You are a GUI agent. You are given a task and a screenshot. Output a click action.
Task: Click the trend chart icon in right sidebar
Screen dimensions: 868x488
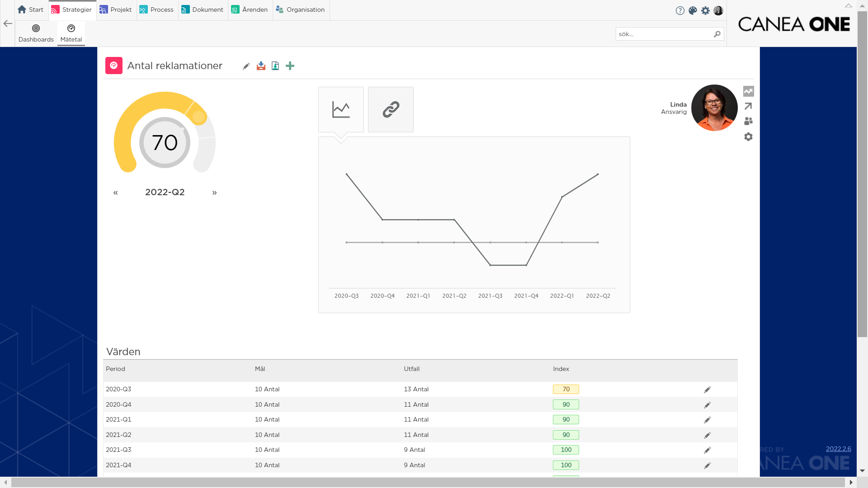tap(749, 91)
